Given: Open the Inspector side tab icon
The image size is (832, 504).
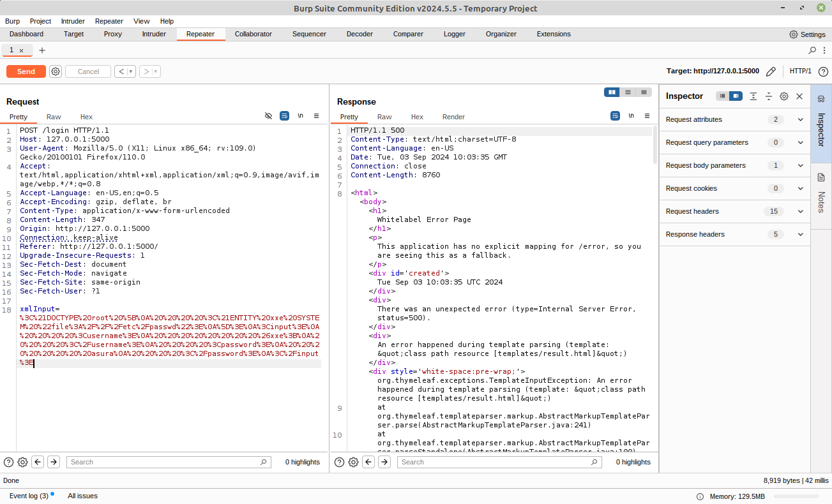Looking at the screenshot, I should 821,99.
